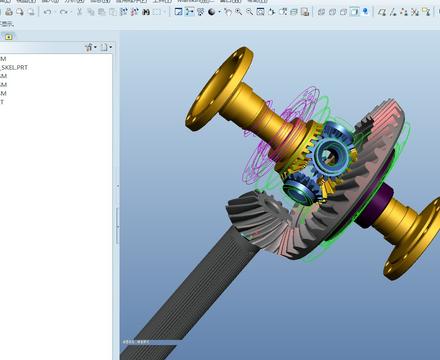Click the zoom out magnifier icon
Screen dimensions: 440x360
(249, 12)
